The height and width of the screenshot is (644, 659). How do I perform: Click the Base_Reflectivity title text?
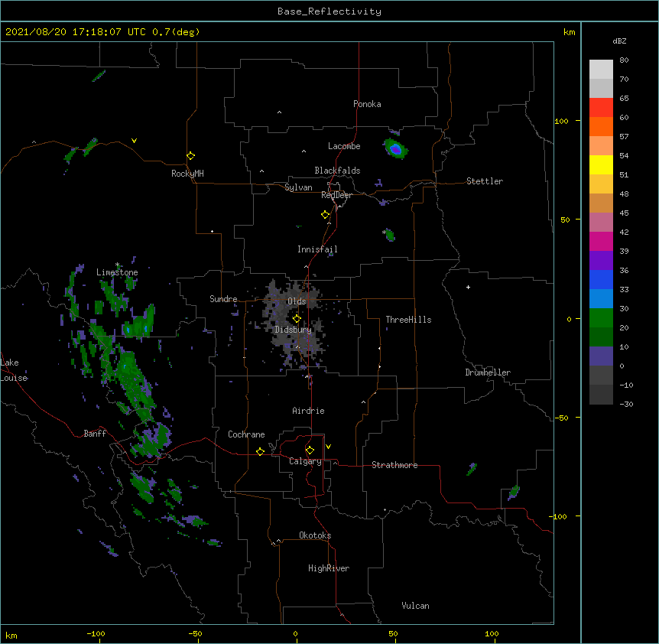[329, 11]
